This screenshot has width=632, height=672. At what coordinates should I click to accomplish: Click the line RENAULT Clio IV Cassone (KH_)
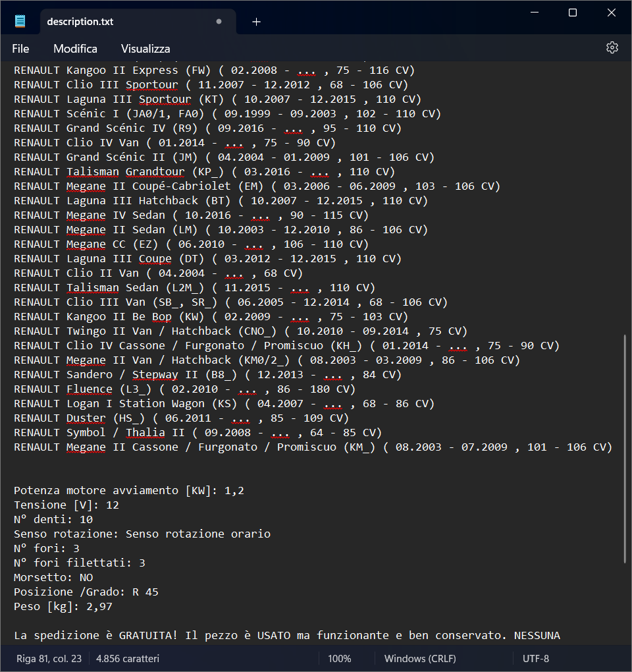pos(286,346)
